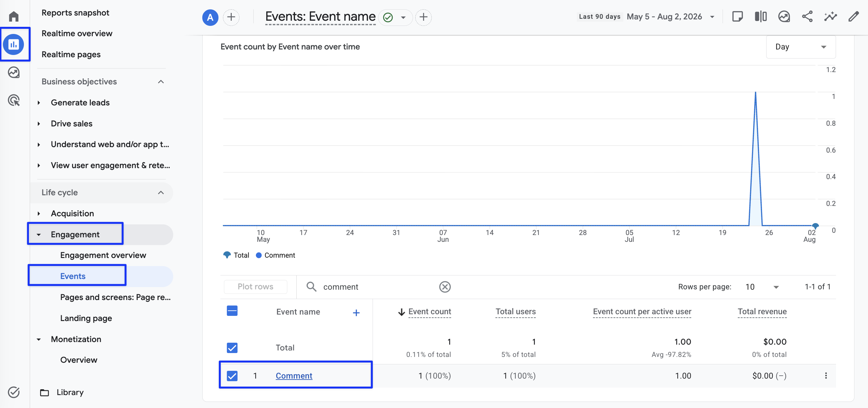
Task: Sort by Event count per active user
Action: [642, 312]
